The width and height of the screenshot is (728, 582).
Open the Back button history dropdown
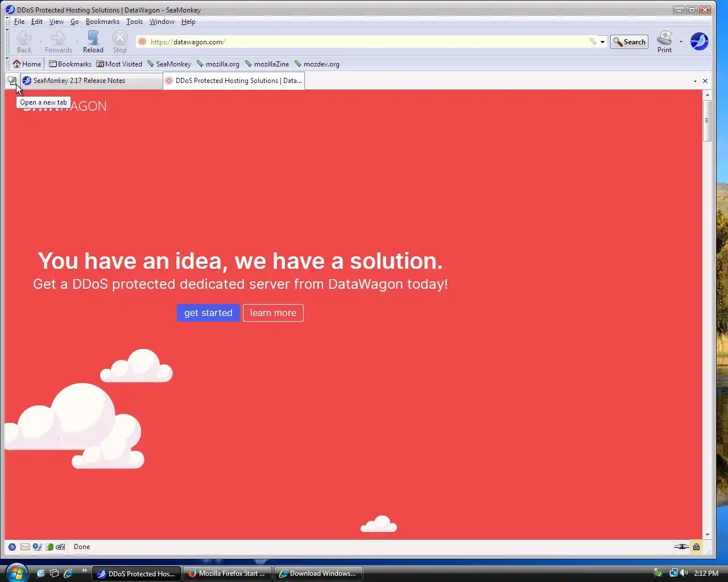pos(40,41)
